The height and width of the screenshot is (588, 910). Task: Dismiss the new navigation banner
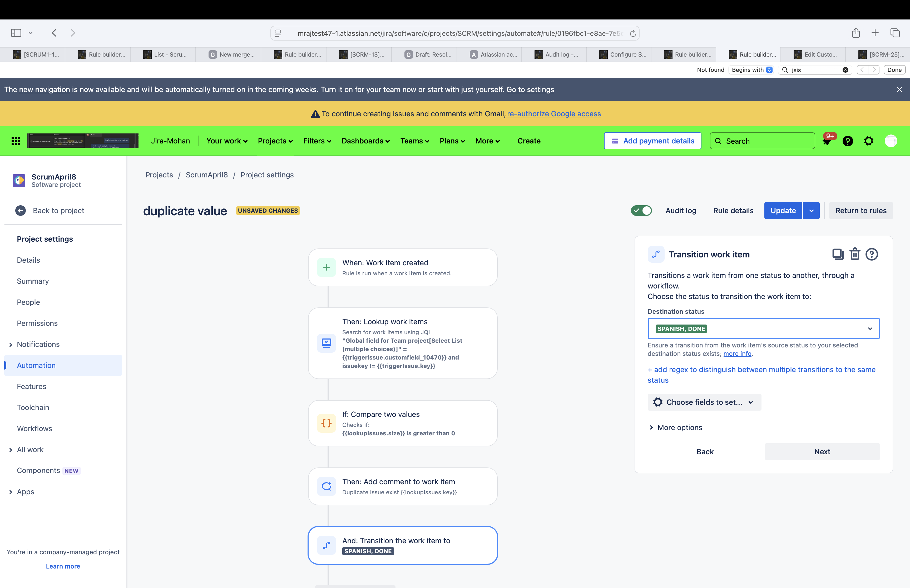tap(899, 89)
